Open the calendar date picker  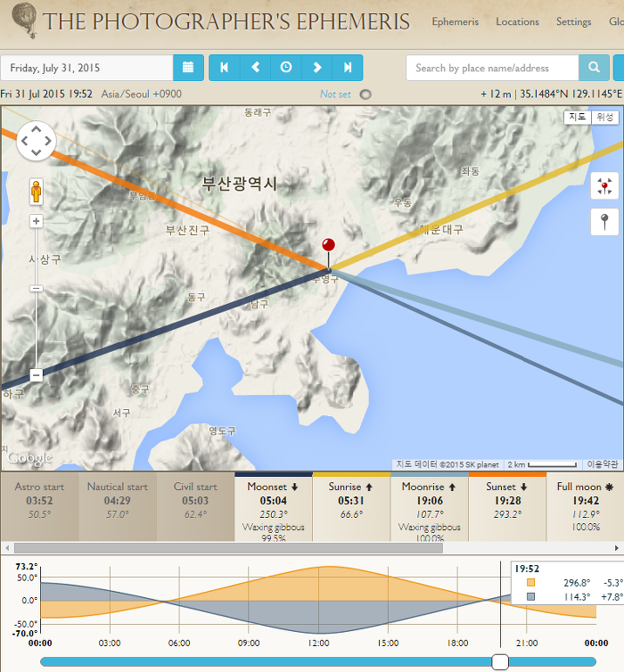click(188, 67)
